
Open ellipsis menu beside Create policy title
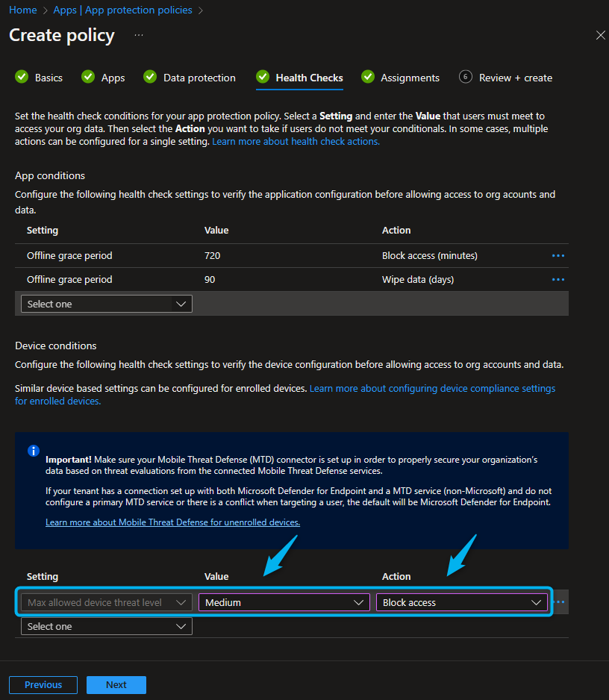(139, 35)
